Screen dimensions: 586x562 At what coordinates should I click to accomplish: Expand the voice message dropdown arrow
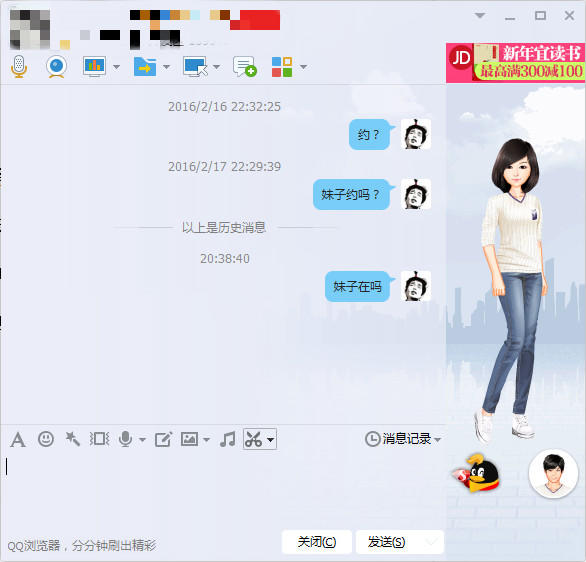coord(142,439)
